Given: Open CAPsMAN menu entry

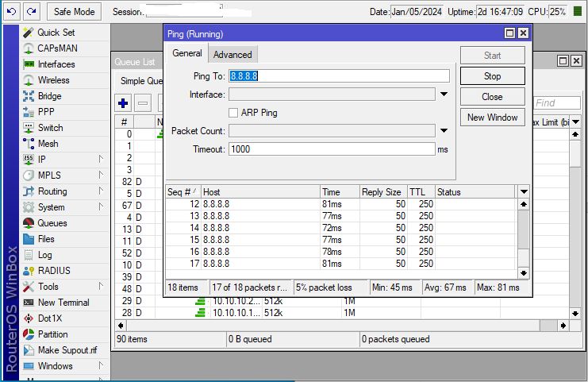Looking at the screenshot, I should (57, 48).
